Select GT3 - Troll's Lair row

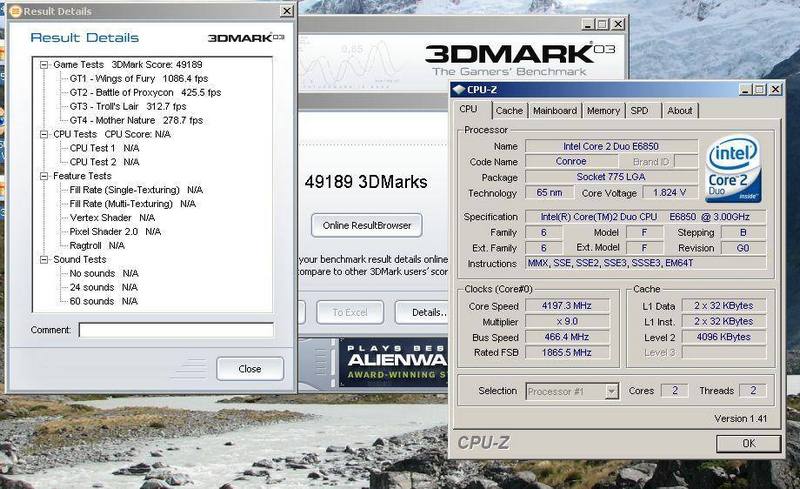128,106
